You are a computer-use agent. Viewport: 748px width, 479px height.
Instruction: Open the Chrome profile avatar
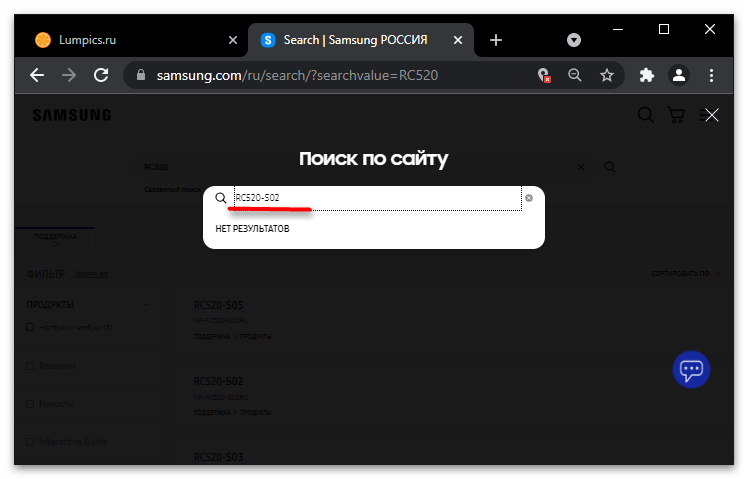coord(679,75)
